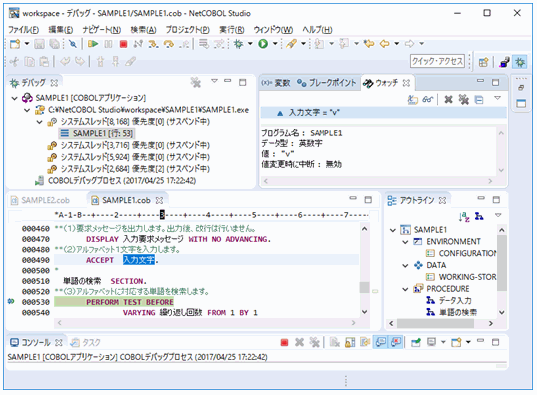Collapse the PROCEDURE node in the Outline
The height and width of the screenshot is (395, 537).
click(x=405, y=289)
